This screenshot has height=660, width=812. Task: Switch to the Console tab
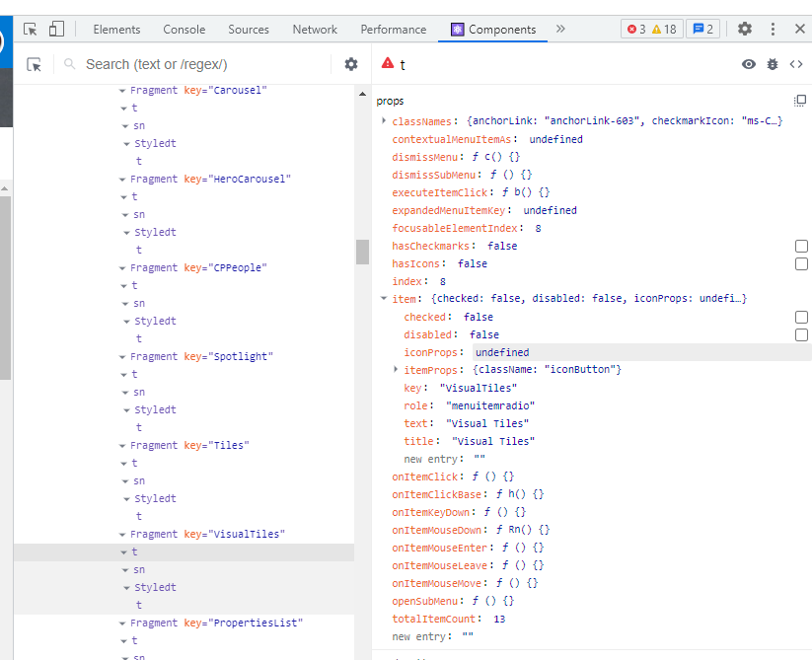184,29
